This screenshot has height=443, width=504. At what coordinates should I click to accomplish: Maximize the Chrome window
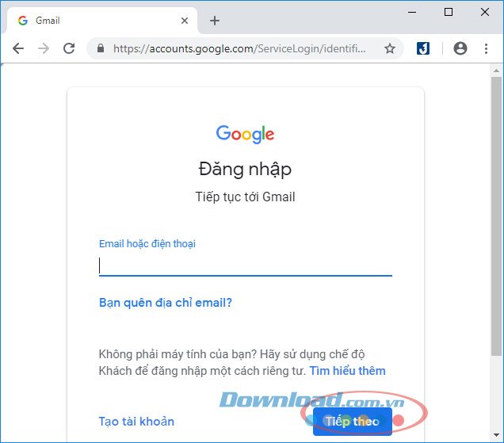coord(449,12)
